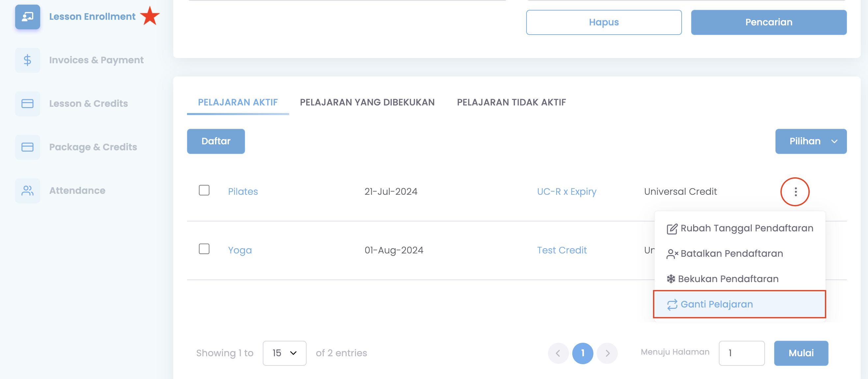Image resolution: width=868 pixels, height=379 pixels.
Task: Tick the Yoga row checkbox
Action: [x=204, y=249]
